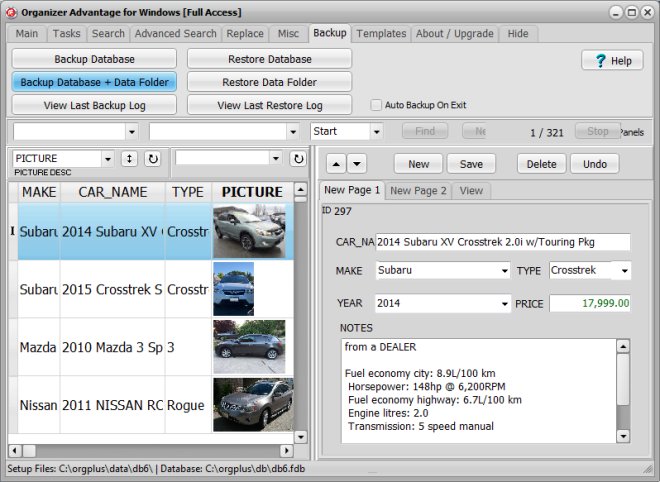Open Advanced Search tab
Image resolution: width=660 pixels, height=482 pixels.
(176, 33)
